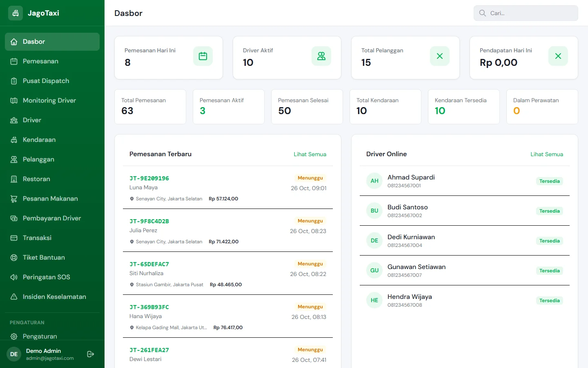Click the Kendaraan taxi icon in sidebar
Viewport: 588px width, 368px height.
14,140
